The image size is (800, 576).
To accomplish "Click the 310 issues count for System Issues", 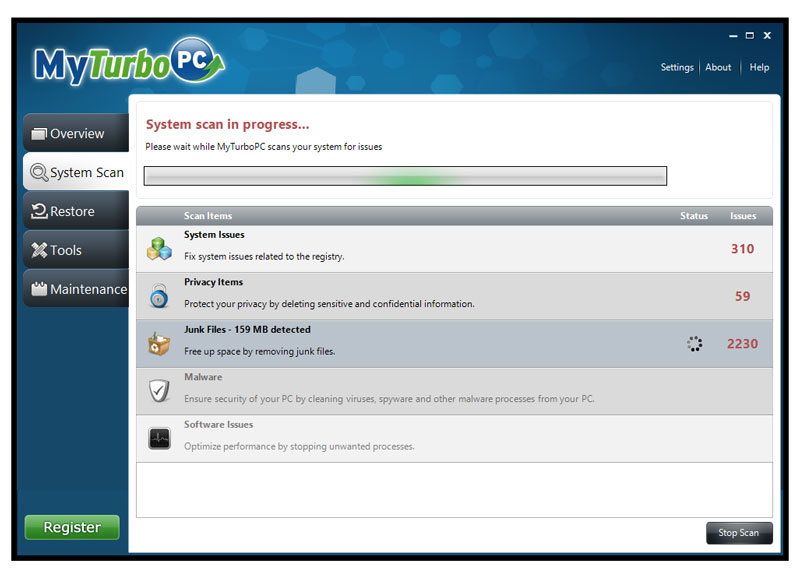I will click(x=742, y=249).
